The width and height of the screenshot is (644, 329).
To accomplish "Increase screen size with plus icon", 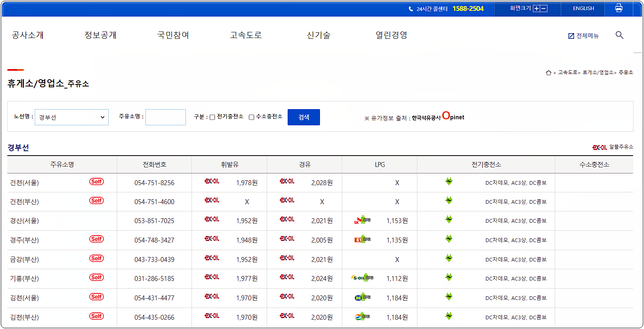I will click(x=537, y=8).
